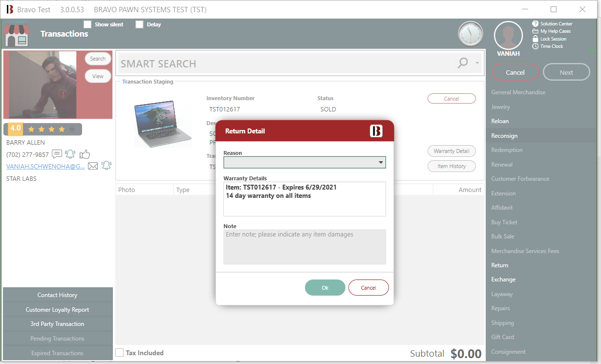This screenshot has width=601, height=364.
Task: Click the 4.0 customer star rating
Action: [43, 129]
